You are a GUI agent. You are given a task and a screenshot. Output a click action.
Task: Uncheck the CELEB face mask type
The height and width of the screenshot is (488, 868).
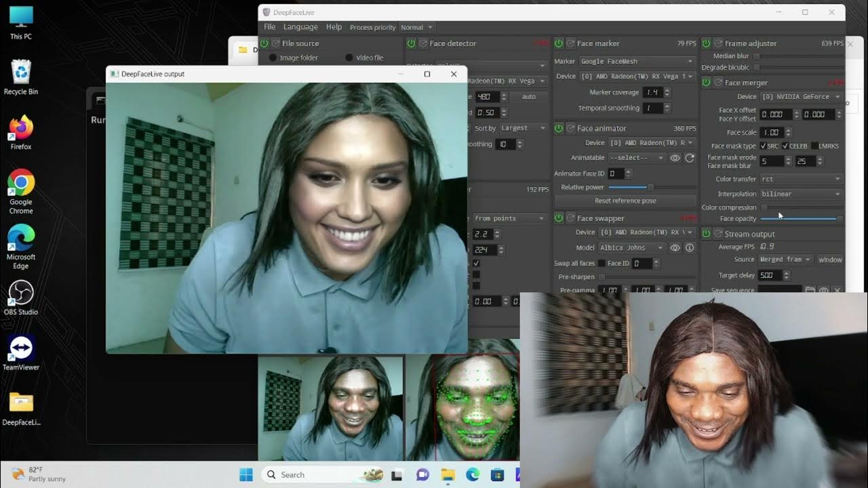tap(785, 146)
